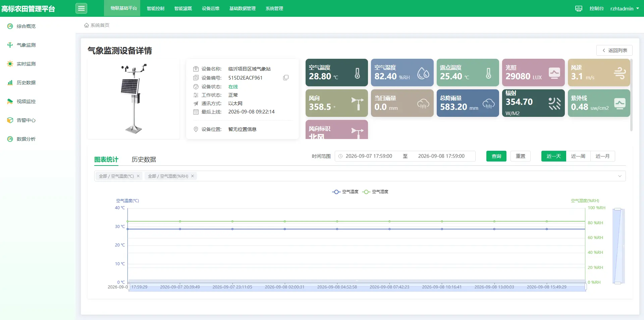Screen dimensions: 644x320
Task: Click the 返回列表 button
Action: click(x=614, y=50)
